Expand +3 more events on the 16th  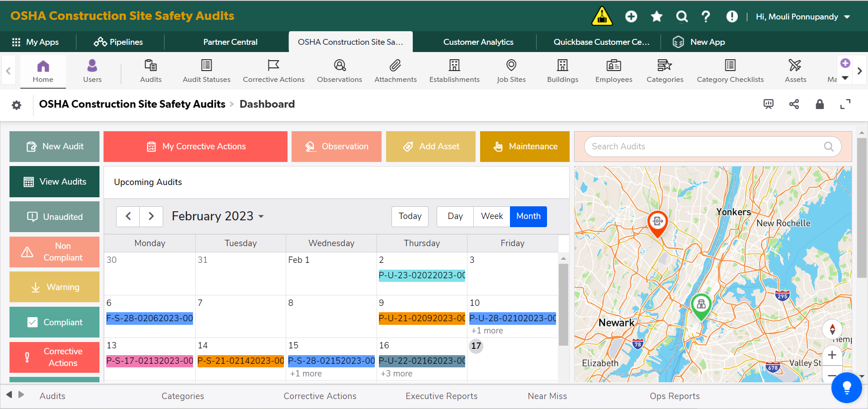(x=396, y=374)
